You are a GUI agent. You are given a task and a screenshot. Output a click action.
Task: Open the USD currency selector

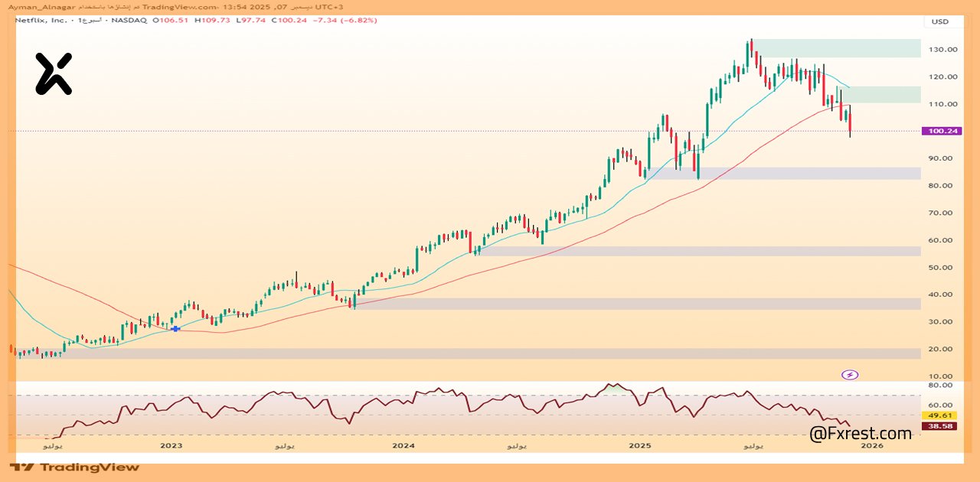tap(939, 21)
